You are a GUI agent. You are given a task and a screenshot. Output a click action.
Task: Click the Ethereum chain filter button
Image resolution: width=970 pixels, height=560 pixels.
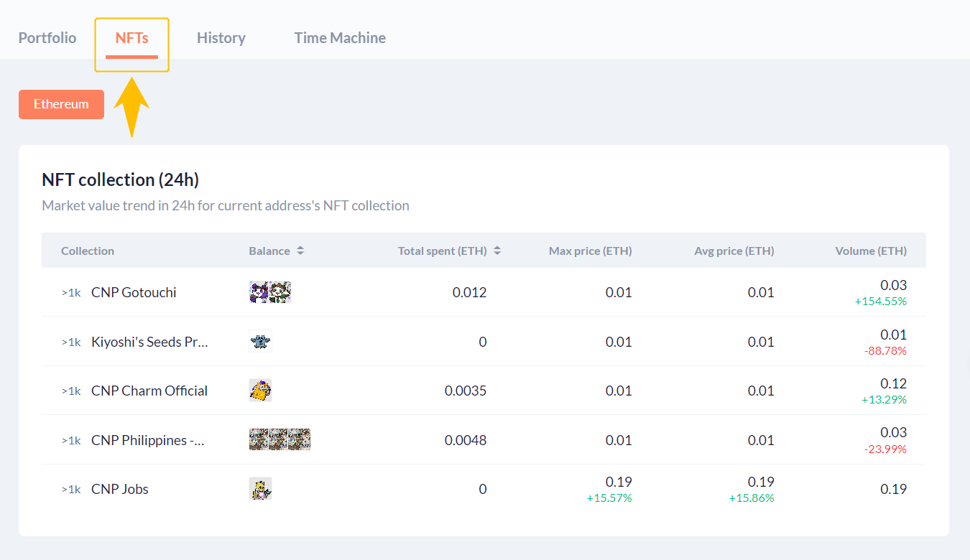[61, 104]
